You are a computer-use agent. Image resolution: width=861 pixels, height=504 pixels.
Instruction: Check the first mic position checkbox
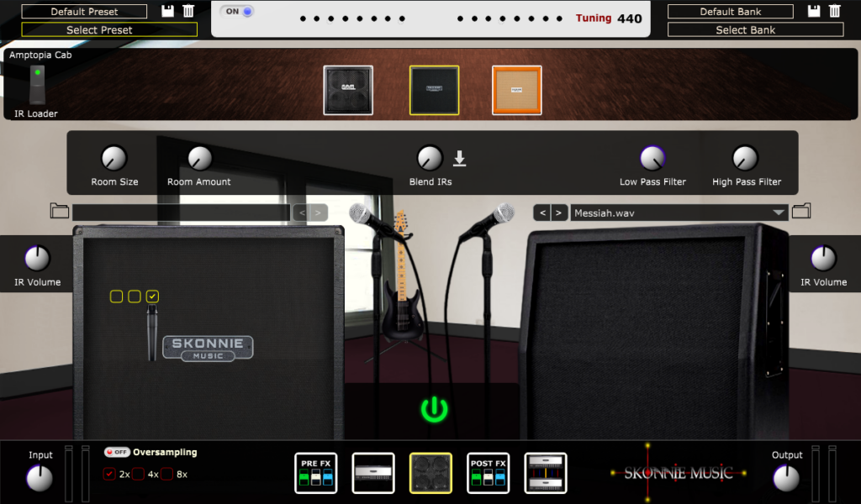click(116, 297)
